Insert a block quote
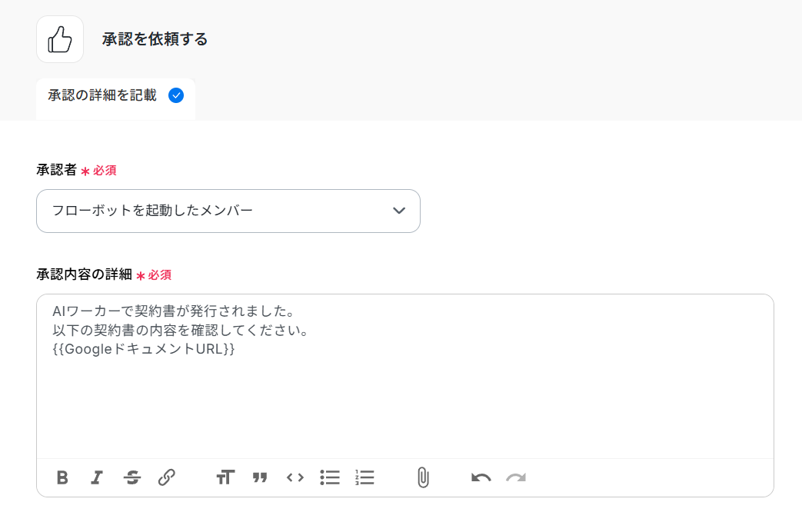 (260, 477)
